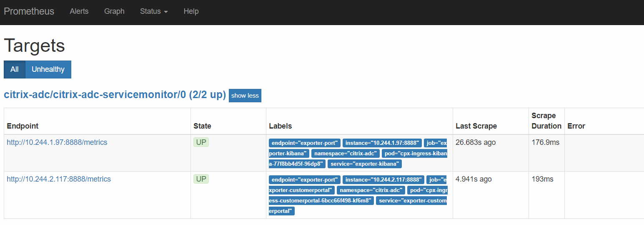644x225 pixels.
Task: Click the namespace="citrix-adc" label in the customerportal row
Action: 371,190
